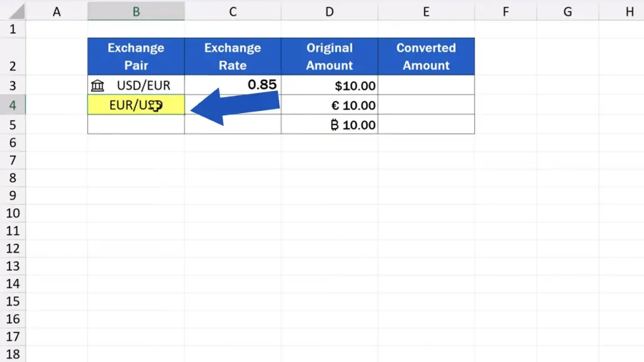Select column G header

pos(567,11)
